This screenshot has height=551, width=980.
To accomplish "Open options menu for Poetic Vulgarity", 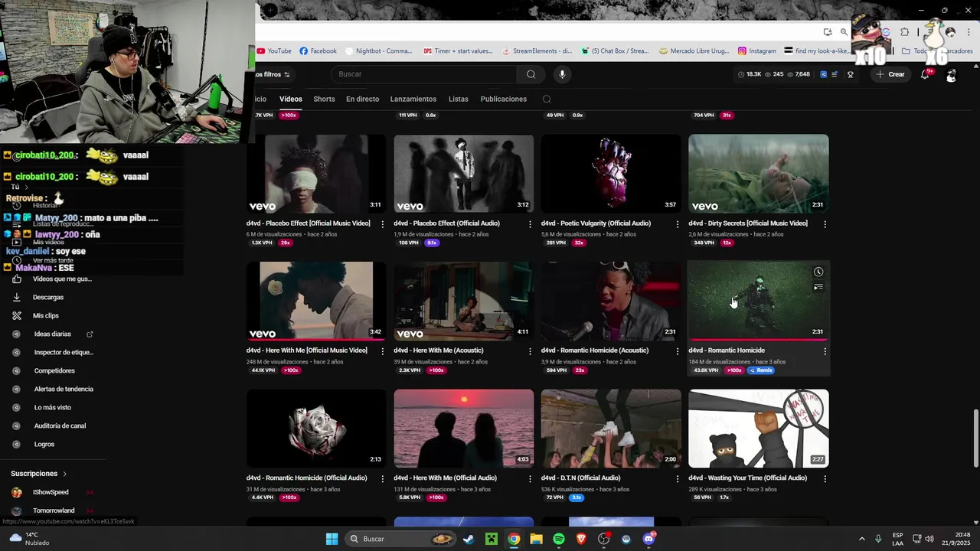I will (677, 224).
